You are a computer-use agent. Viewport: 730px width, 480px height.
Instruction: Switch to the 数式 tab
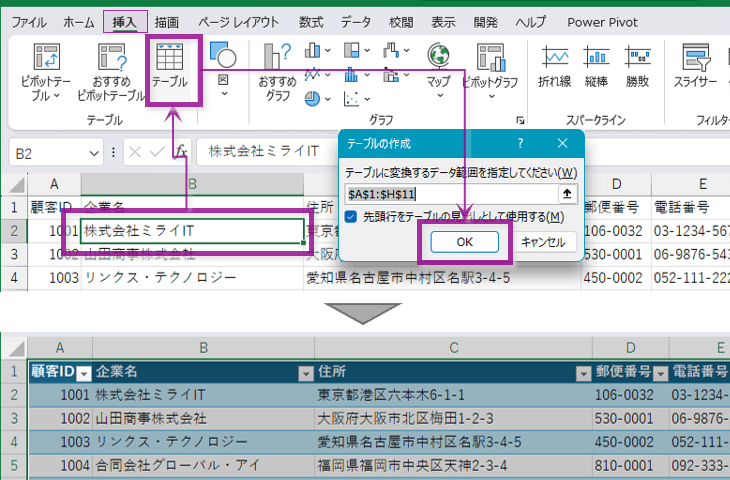pyautogui.click(x=311, y=22)
